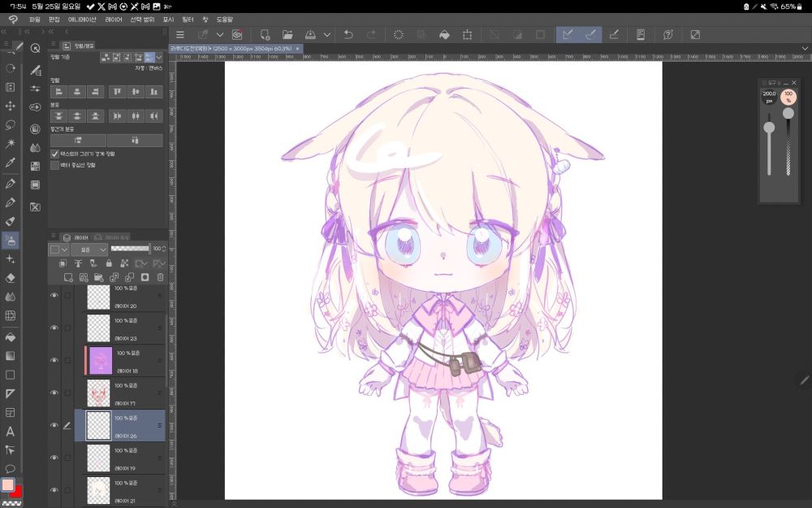Select the Decoration sparkle tool
Screen dimensions: 812x508
click(10, 259)
